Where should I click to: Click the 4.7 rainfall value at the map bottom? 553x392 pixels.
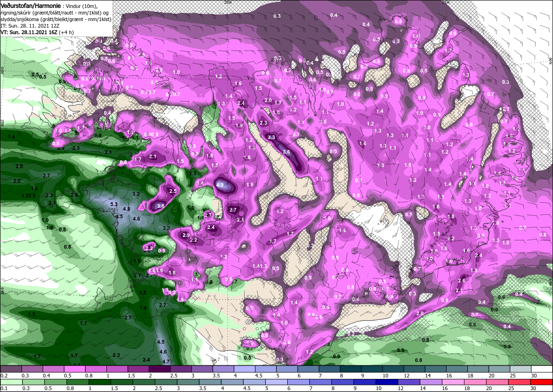point(166,362)
